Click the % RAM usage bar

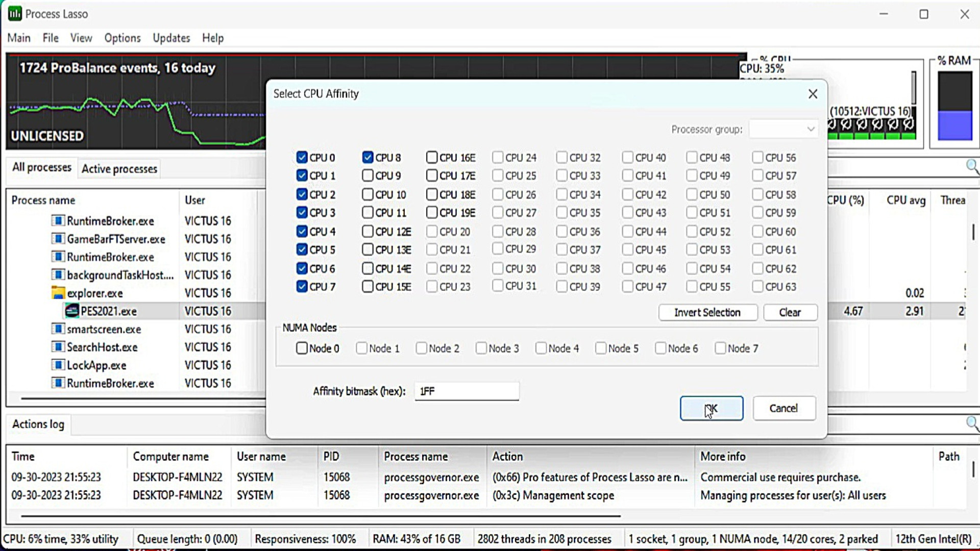(x=955, y=106)
